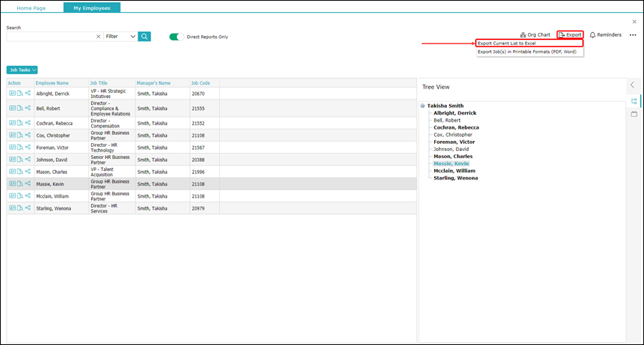Click the Export button
The height and width of the screenshot is (345, 644).
570,34
